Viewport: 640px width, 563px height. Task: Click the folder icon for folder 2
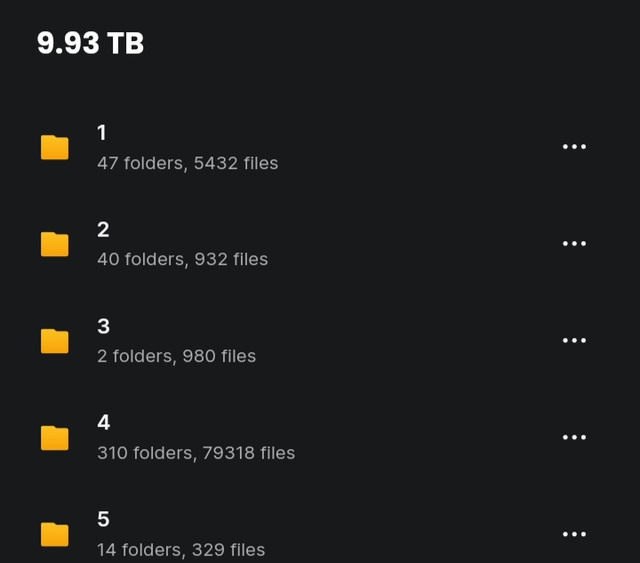pos(55,244)
